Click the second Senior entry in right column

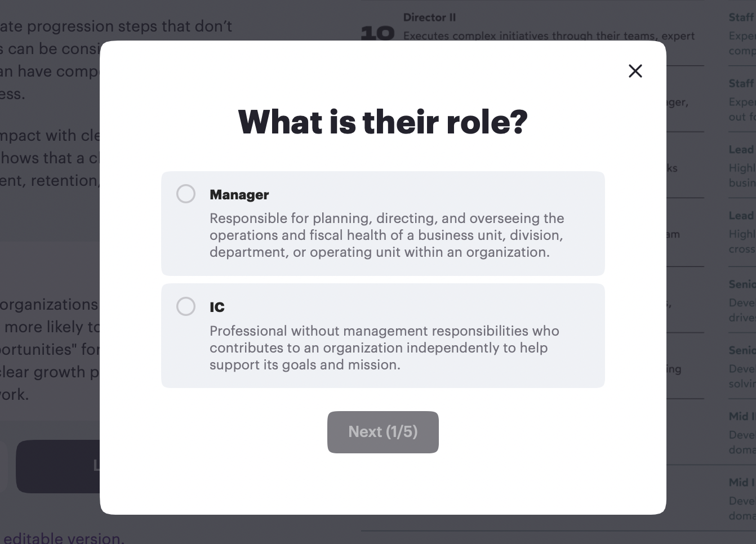[741, 350]
